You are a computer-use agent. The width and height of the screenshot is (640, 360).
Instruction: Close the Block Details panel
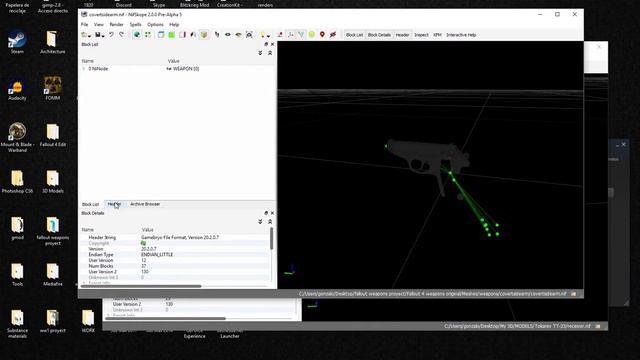pos(272,213)
